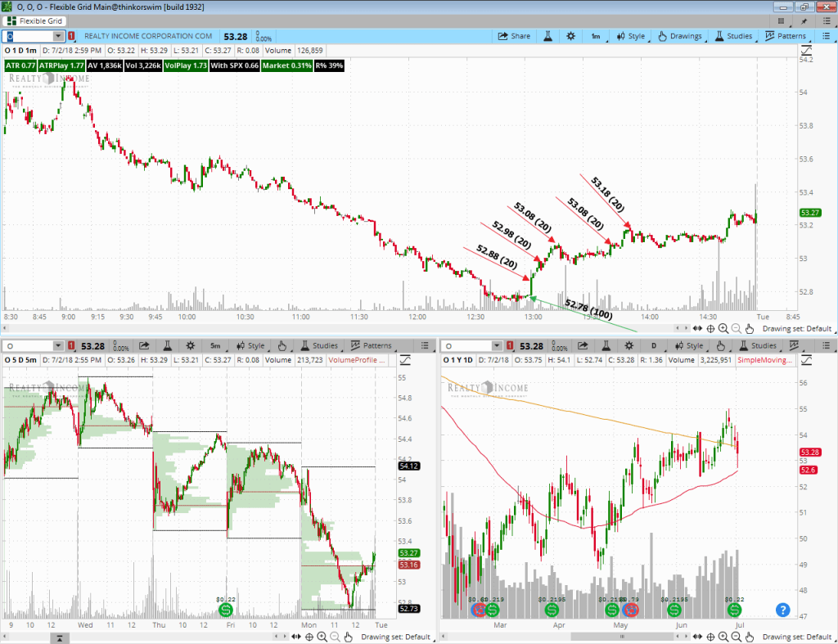Click the blue help question mark icon
838x644 pixels.
click(782, 610)
